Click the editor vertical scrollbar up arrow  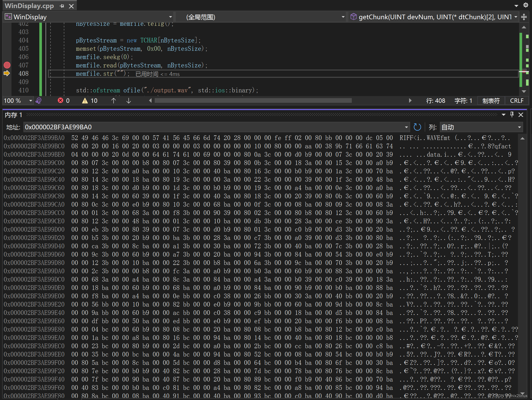[524, 27]
